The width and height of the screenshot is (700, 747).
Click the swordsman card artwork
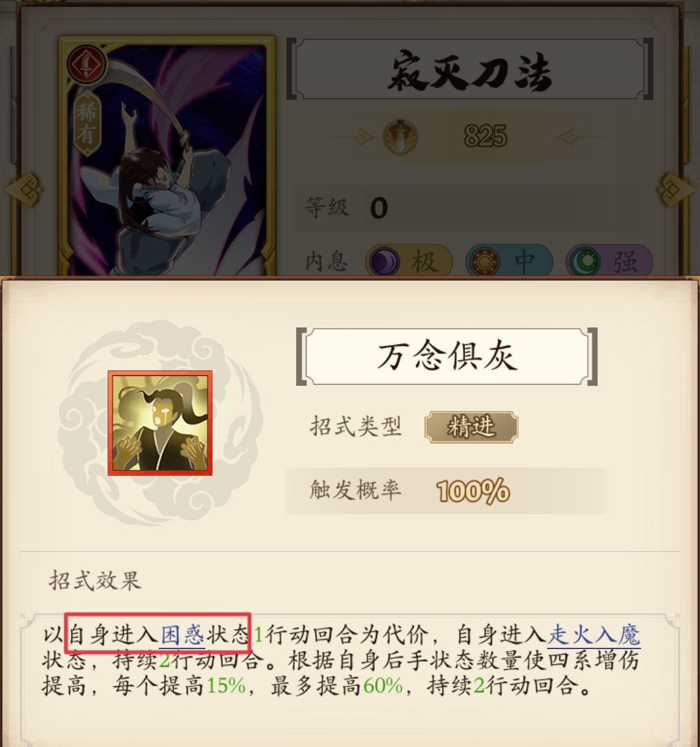tap(167, 157)
